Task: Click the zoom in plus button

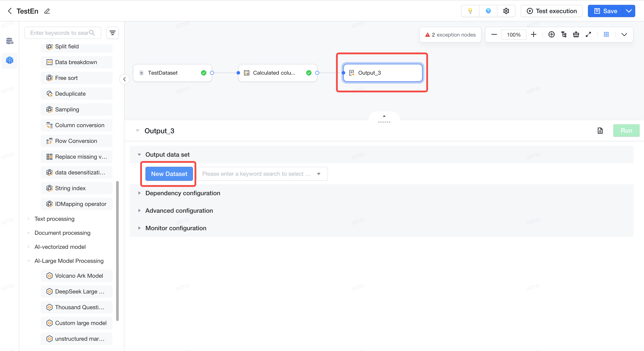Action: click(533, 35)
